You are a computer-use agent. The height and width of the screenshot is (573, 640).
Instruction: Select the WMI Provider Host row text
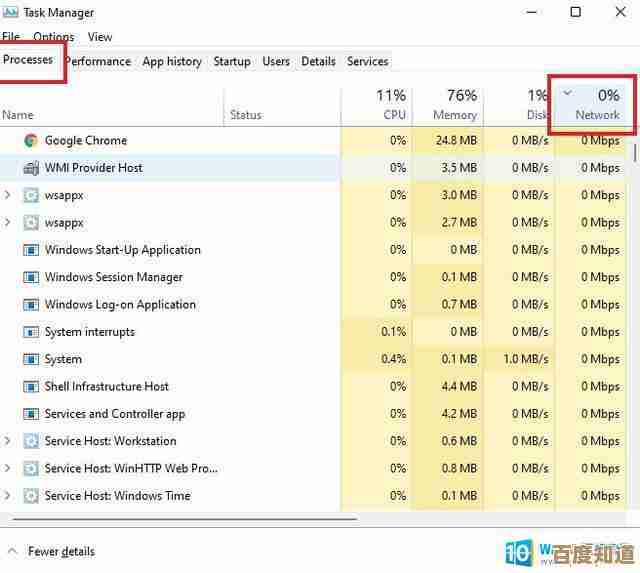coord(93,168)
